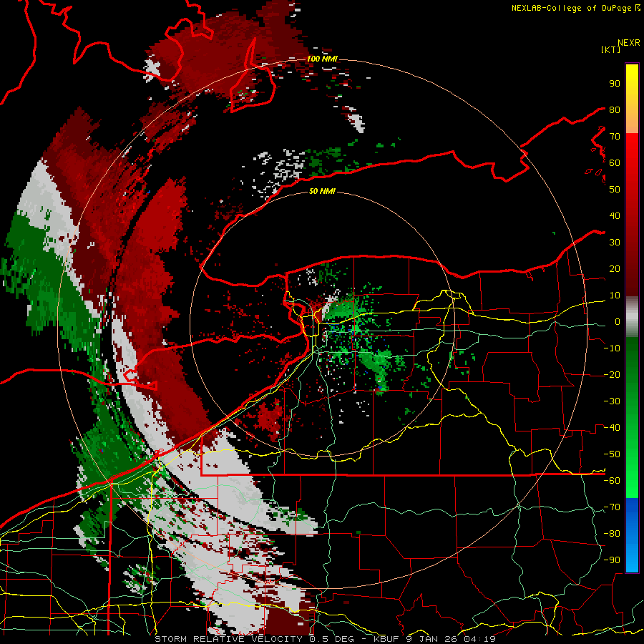Click the 80 value on the velocity scale
The height and width of the screenshot is (644, 644).
point(615,109)
